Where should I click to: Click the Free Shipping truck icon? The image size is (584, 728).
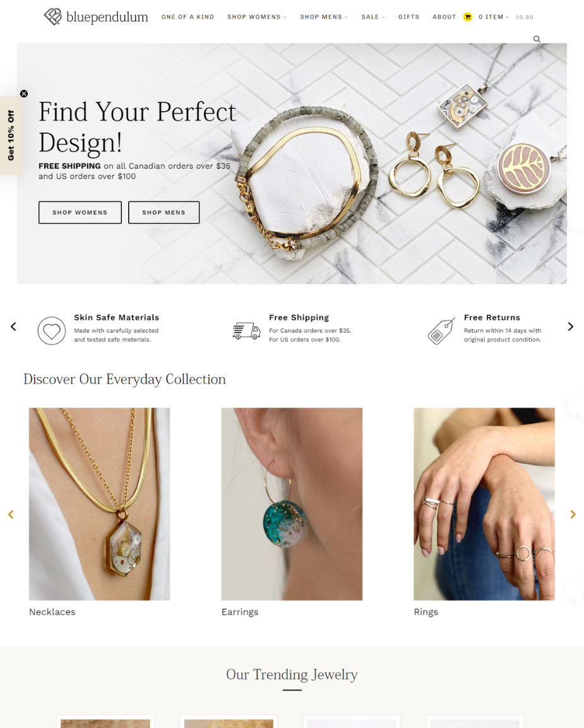(246, 331)
